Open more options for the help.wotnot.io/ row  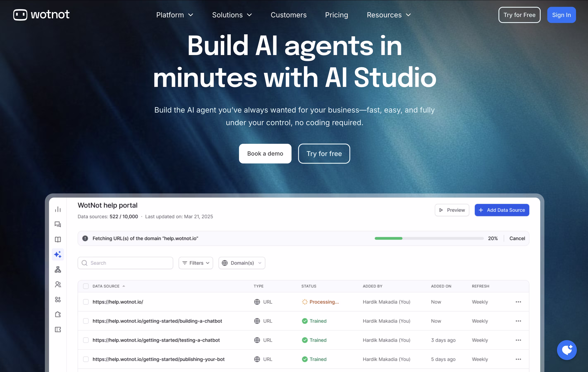click(x=518, y=302)
